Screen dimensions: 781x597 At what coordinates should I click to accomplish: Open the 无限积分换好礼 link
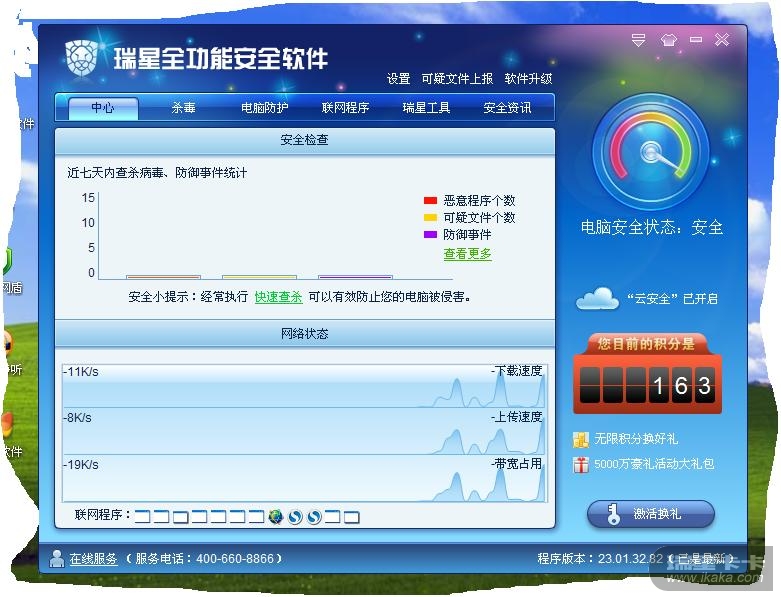point(636,439)
